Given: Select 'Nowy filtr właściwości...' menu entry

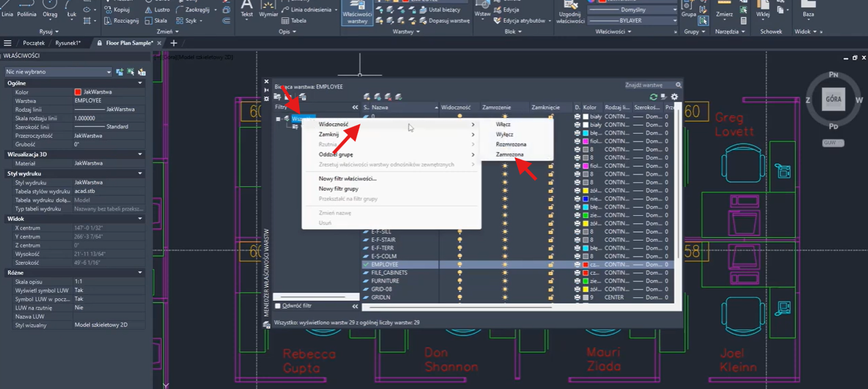Looking at the screenshot, I should [x=347, y=178].
